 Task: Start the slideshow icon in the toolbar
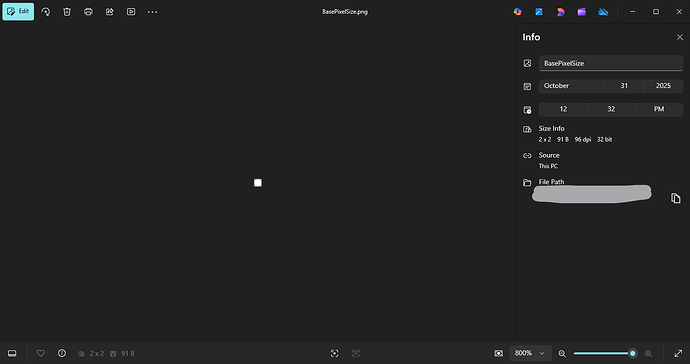tap(131, 12)
